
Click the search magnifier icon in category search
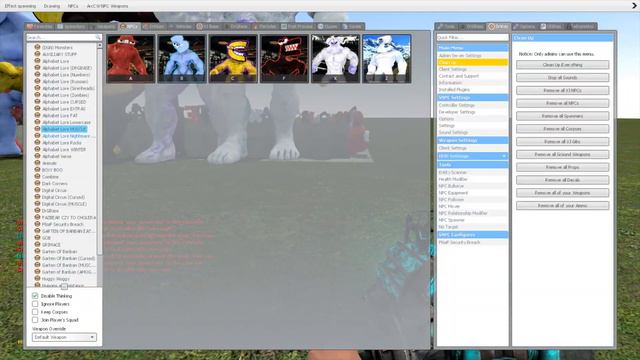click(98, 37)
